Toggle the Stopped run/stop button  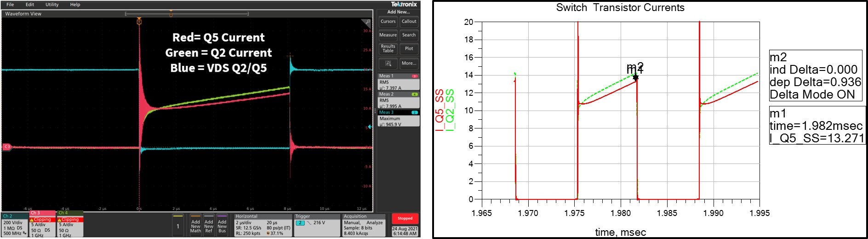coord(405,218)
